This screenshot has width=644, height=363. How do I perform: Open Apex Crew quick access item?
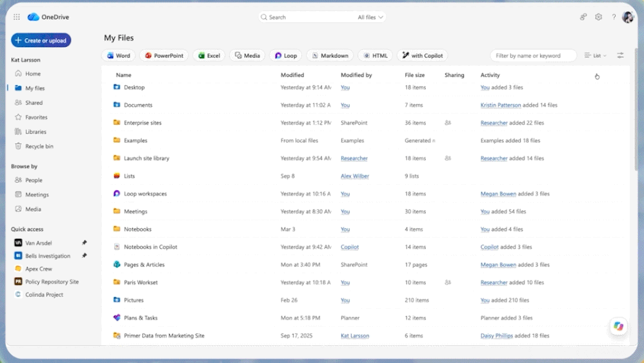[39, 269]
